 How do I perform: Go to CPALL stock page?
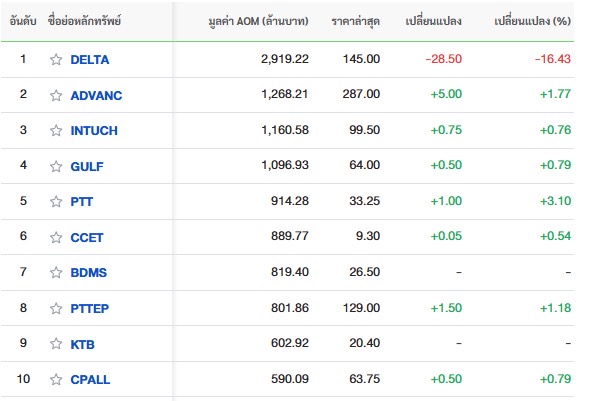click(90, 379)
